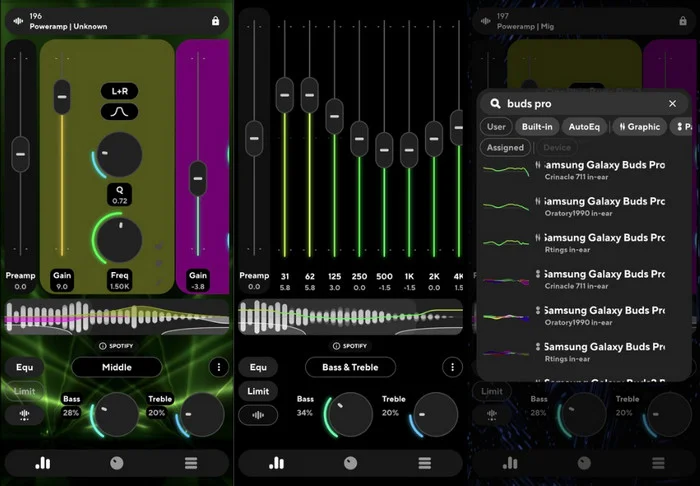Click the Treble knob in middle screen
Screen dimensions: 700x486
click(435, 415)
